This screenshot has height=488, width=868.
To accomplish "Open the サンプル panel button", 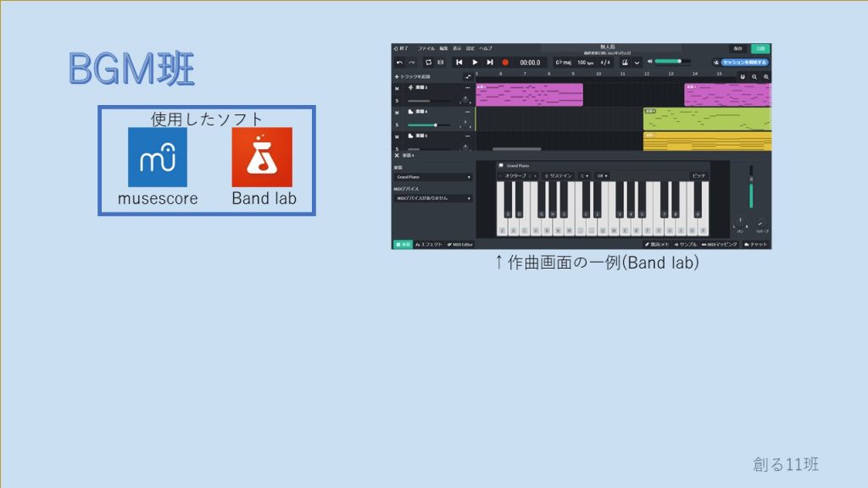I will [685, 244].
